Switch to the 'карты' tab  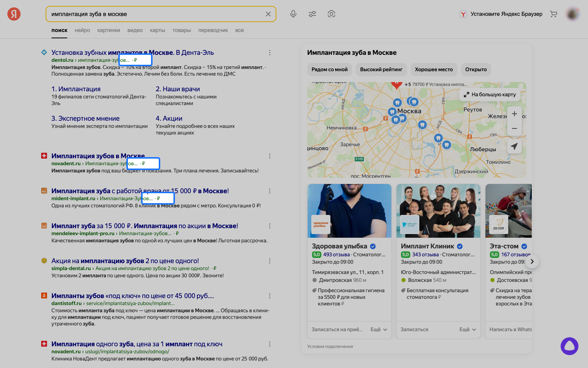point(157,30)
